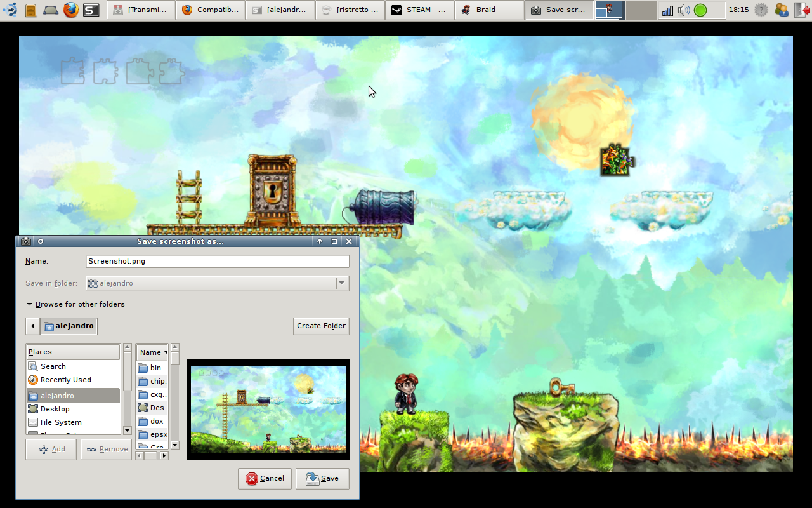Click the show desktop panel icon

[x=51, y=10]
